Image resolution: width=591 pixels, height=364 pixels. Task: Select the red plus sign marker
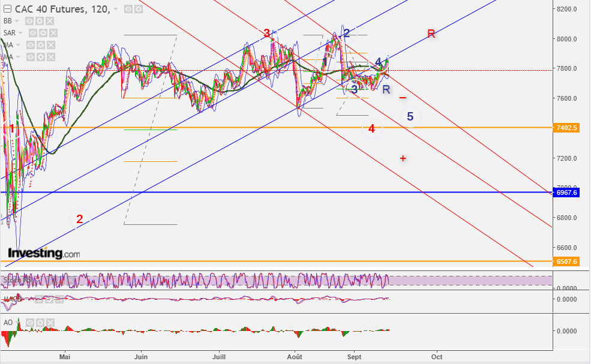403,158
